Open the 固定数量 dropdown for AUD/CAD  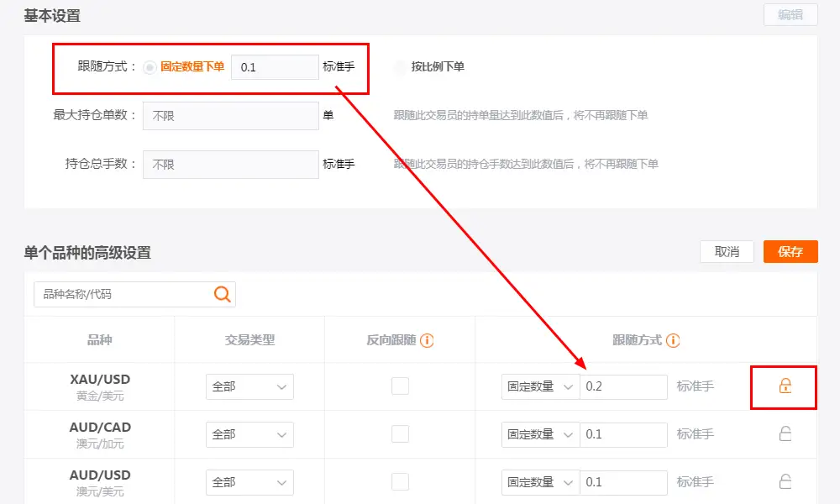(540, 434)
